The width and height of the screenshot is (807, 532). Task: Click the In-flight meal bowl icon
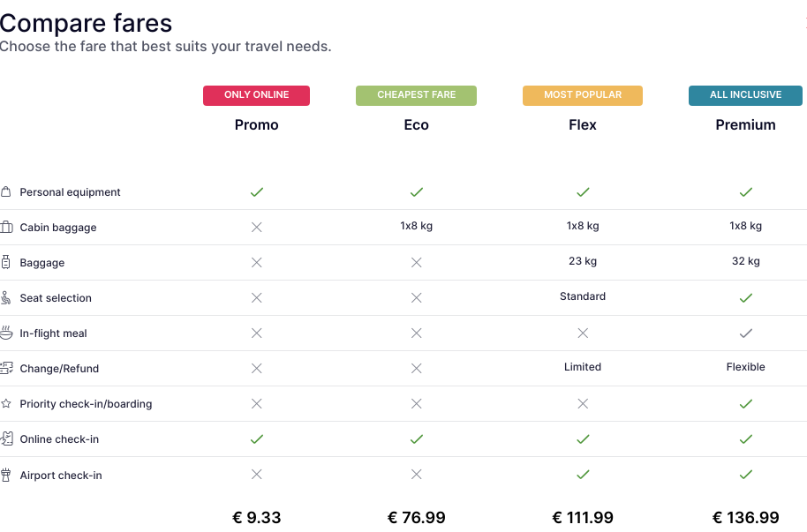click(x=6, y=333)
